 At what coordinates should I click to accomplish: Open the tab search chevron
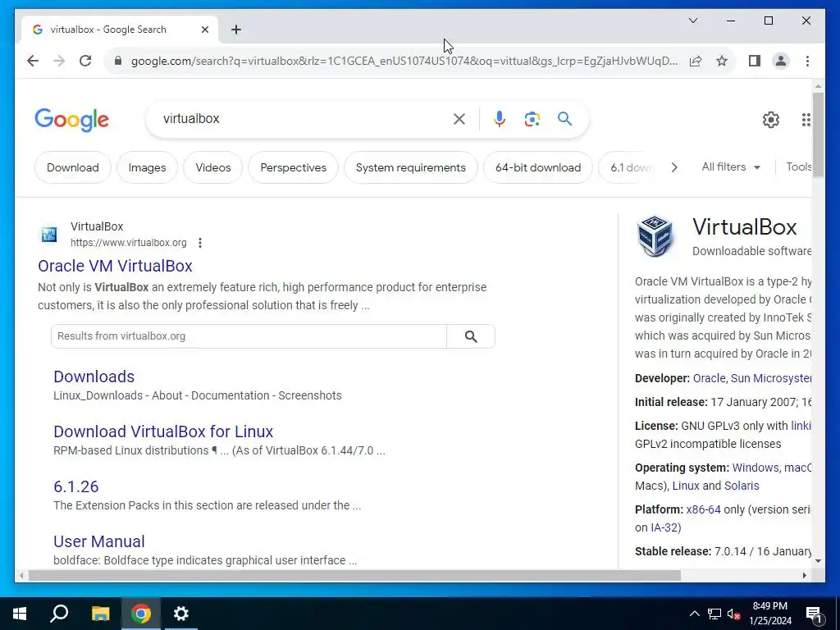[692, 21]
